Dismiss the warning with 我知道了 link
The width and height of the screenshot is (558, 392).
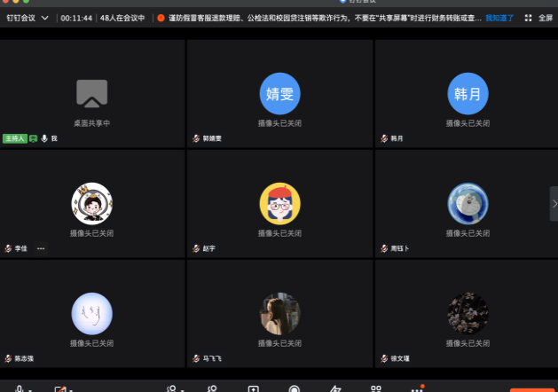coord(499,18)
